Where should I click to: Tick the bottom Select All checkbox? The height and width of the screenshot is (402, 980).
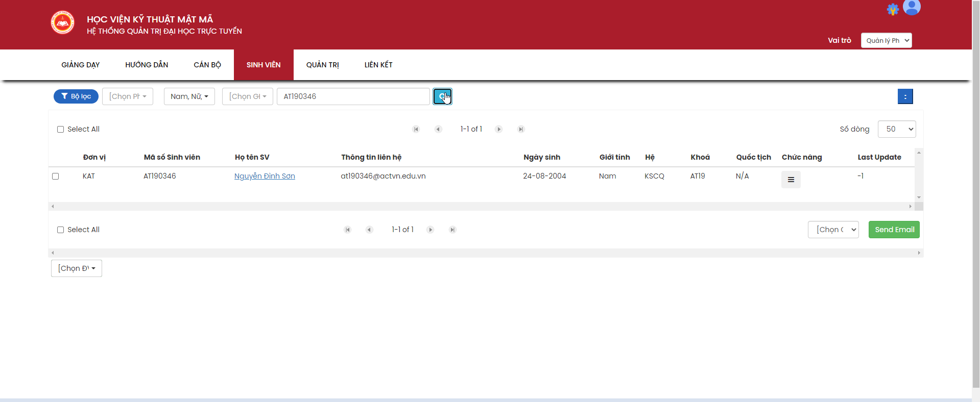click(60, 230)
